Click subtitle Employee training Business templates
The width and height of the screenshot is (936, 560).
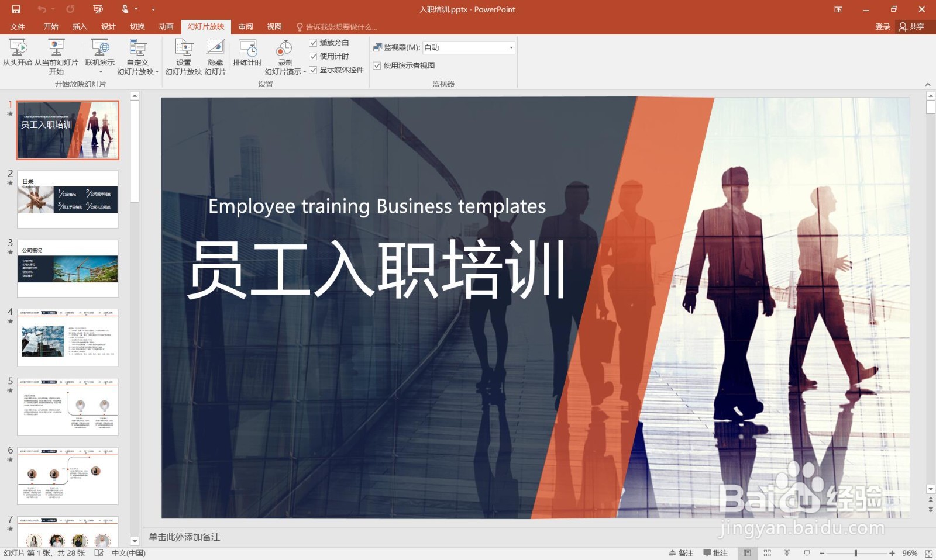(377, 206)
